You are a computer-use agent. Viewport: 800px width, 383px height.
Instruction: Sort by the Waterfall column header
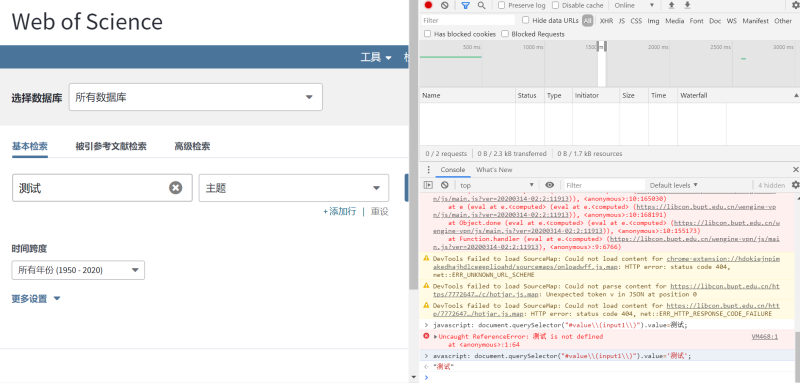click(x=738, y=95)
